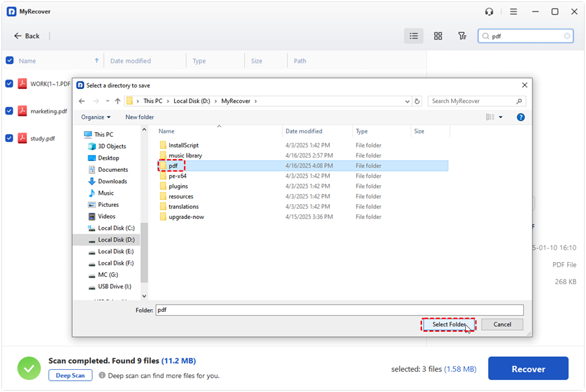Clear the pdf search box in MyRecover

[x=567, y=36]
